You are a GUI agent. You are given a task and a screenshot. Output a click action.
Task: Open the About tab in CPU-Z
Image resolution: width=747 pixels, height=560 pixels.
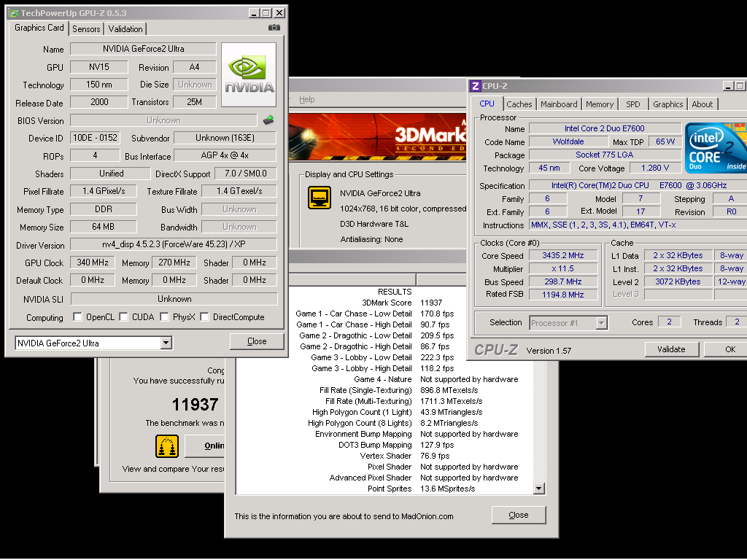703,104
